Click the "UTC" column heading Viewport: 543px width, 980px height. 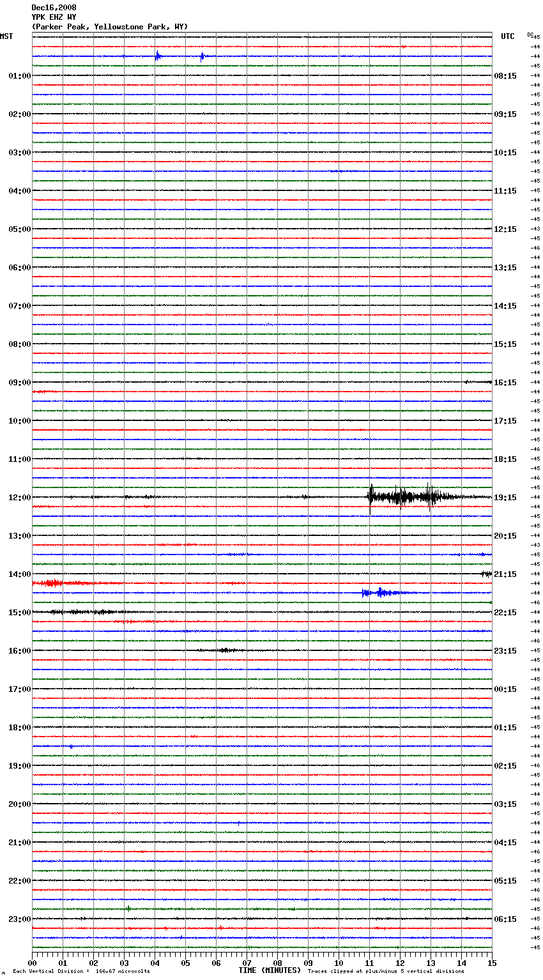coord(508,36)
